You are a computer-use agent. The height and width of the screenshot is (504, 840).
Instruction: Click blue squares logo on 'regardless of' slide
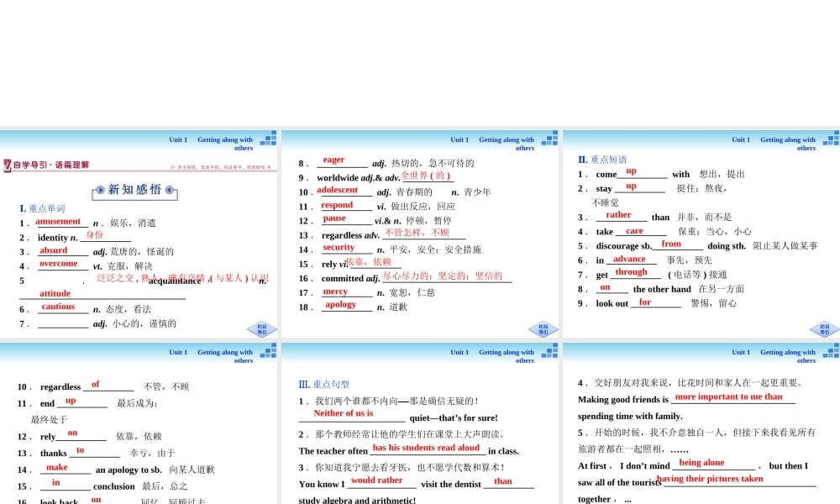tap(268, 351)
